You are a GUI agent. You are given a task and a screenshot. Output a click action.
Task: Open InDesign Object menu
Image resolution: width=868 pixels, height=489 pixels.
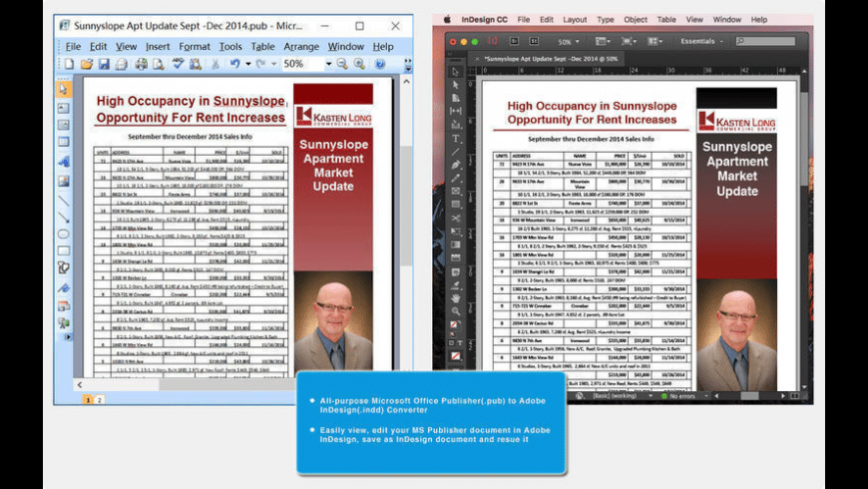click(636, 19)
